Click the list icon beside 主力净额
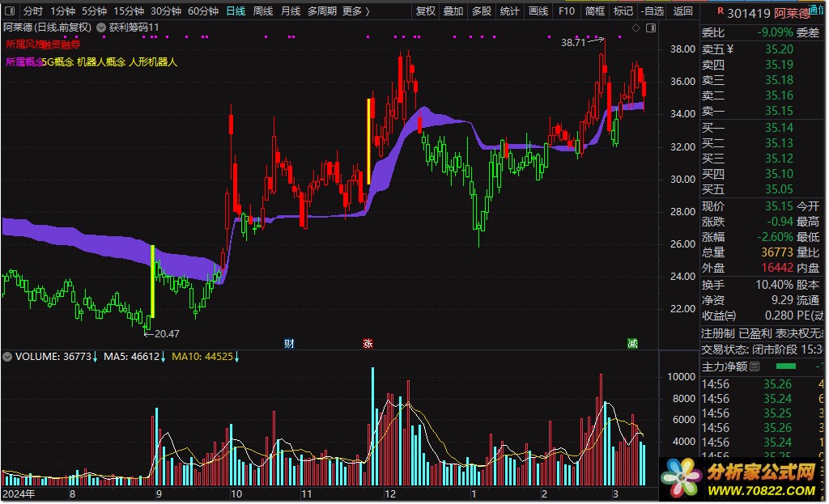Screen dimensions: 829x504 [755, 366]
